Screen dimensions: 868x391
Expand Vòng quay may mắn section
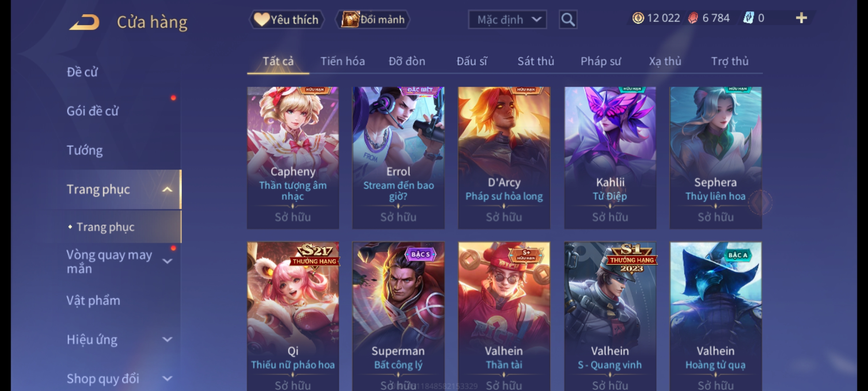click(x=167, y=261)
